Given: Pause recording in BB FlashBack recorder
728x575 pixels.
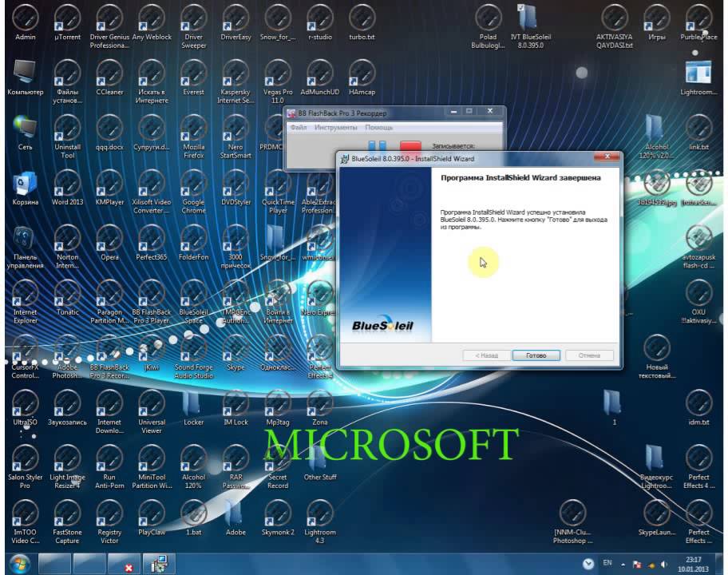Looking at the screenshot, I should pyautogui.click(x=377, y=146).
